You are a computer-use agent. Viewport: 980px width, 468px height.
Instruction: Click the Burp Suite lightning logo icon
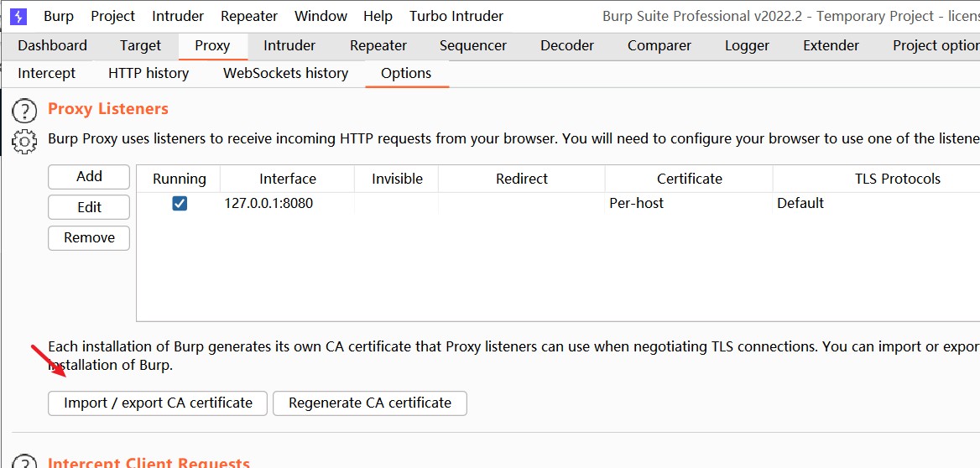click(x=18, y=16)
